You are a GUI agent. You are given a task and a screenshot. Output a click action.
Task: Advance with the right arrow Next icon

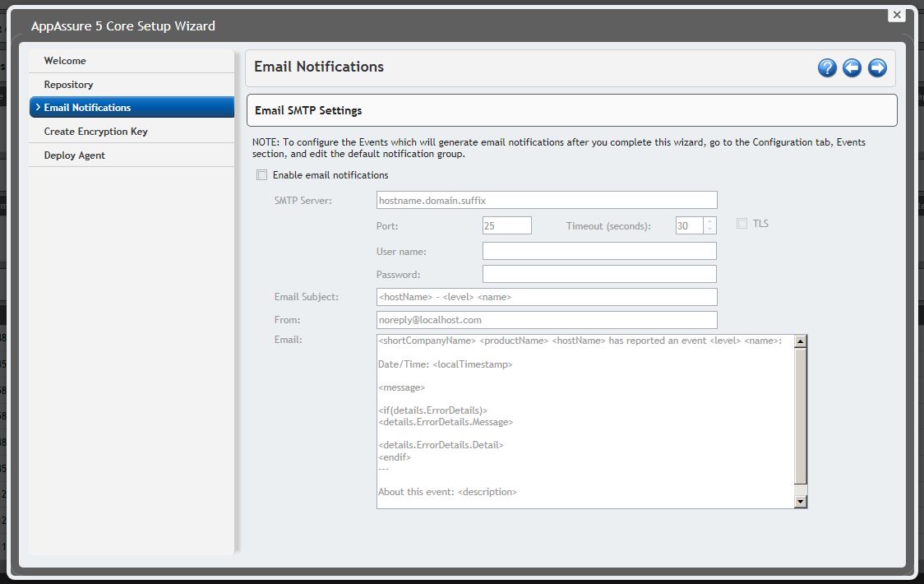click(877, 68)
